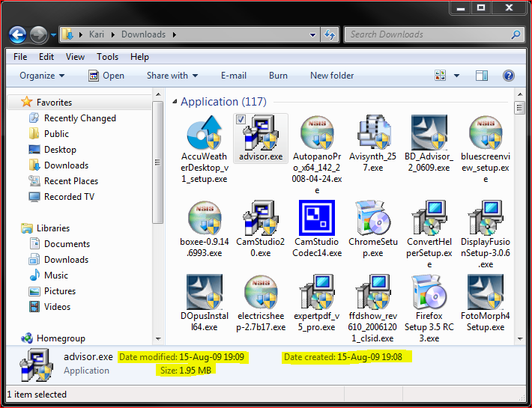This screenshot has width=532, height=408.
Task: Select AutopanoPro_x64_142 installer icon
Action: (316, 133)
